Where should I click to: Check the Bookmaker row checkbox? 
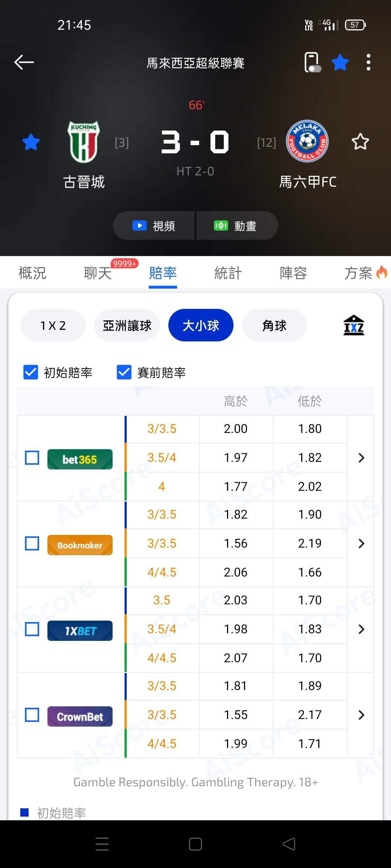[x=32, y=543]
